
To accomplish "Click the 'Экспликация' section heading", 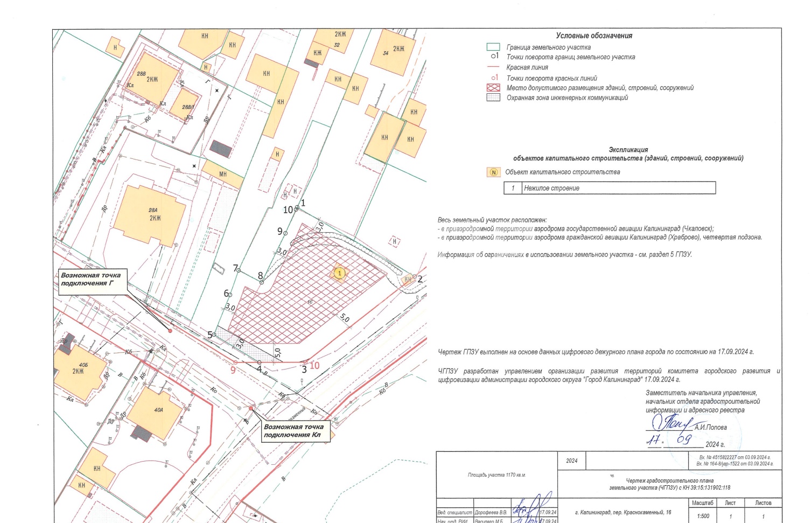I will 628,150.
